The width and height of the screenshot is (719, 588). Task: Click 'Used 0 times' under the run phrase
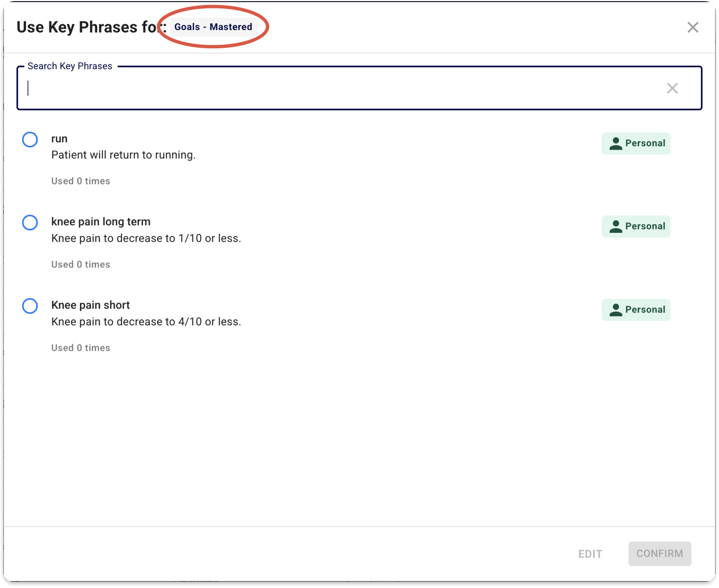click(x=80, y=181)
